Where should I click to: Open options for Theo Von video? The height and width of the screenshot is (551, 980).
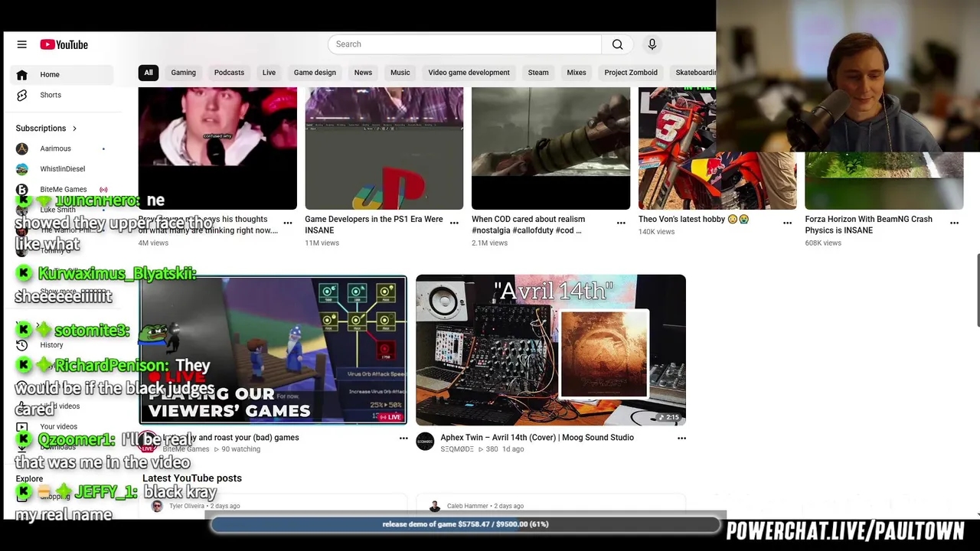coord(787,223)
